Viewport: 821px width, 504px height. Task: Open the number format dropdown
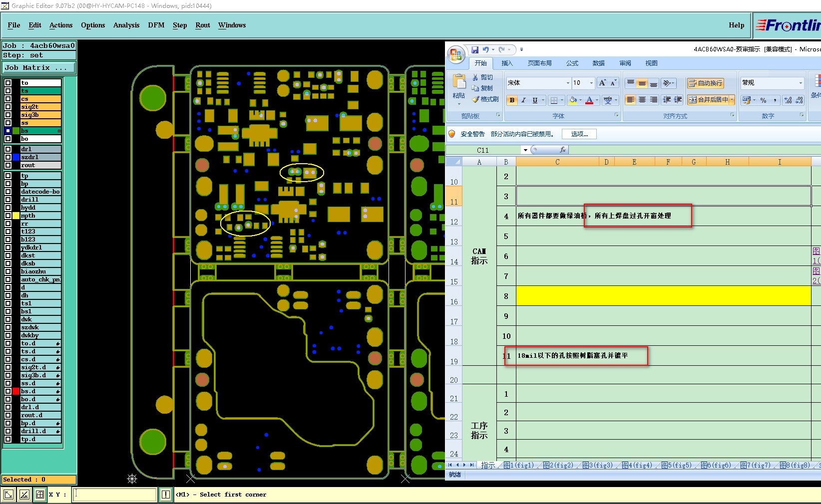(801, 83)
